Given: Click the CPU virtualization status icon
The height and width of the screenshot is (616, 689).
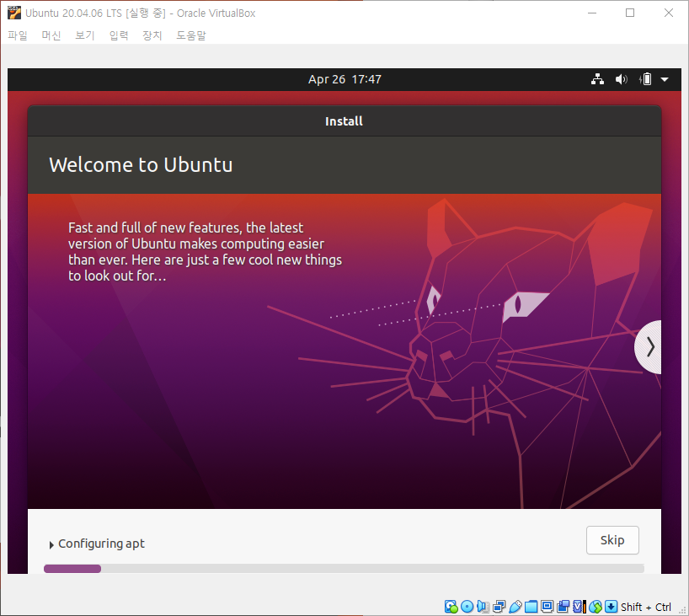Looking at the screenshot, I should tap(580, 607).
